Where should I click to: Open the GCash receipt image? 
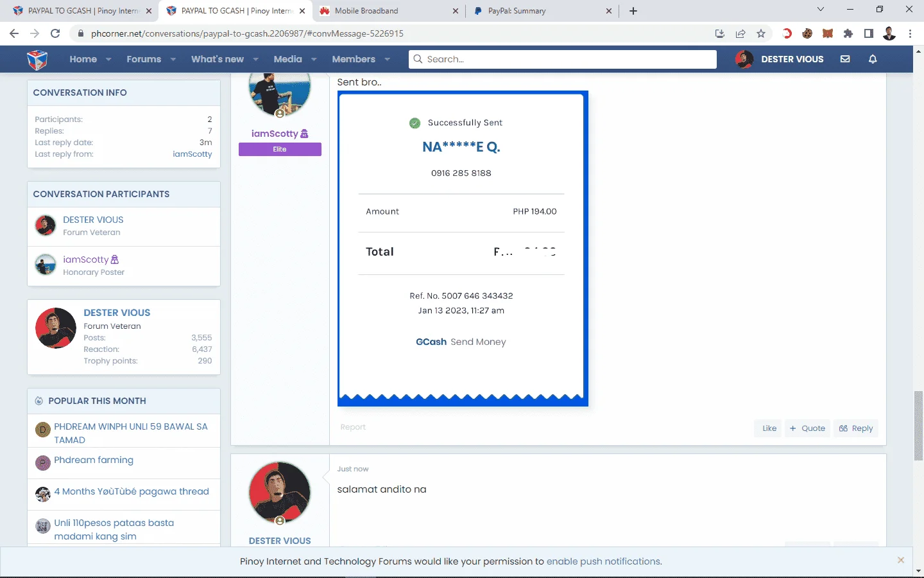coord(463,249)
